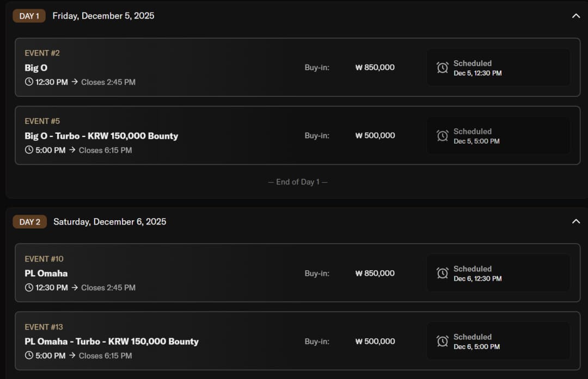Click the clock icon beside PL Omaha Turbo 5:00 PM
588x379 pixels.
pyautogui.click(x=29, y=356)
